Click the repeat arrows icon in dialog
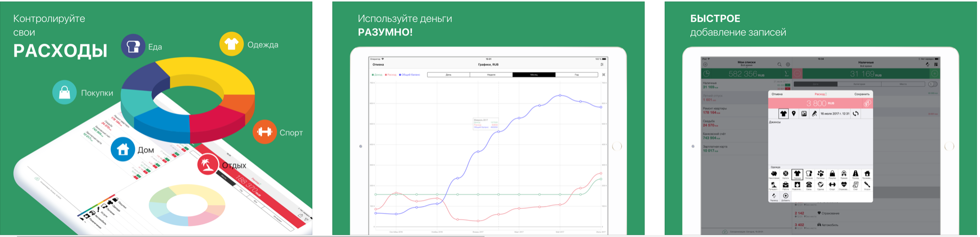 point(856,114)
